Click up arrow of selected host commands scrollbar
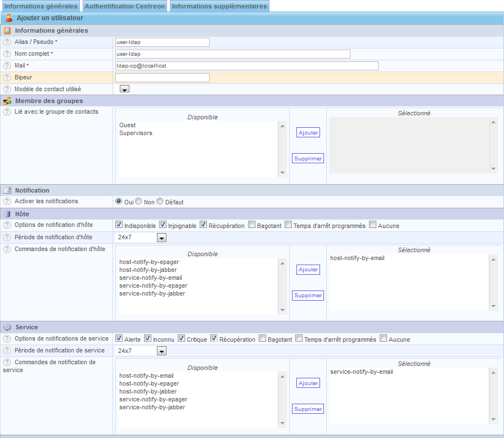Screen dimensions: 504x438 (x=493, y=260)
